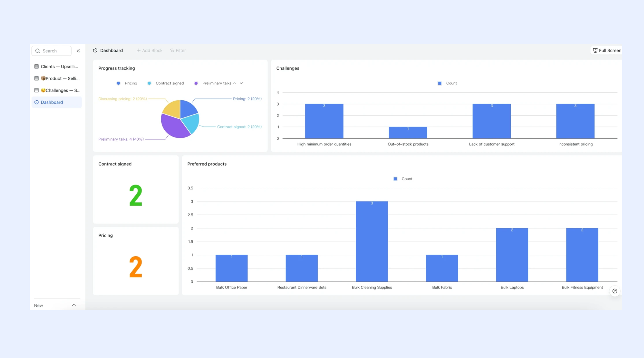Screen dimensions: 644x358
Task: Click the Count legend swatch in Challenges
Action: click(x=439, y=83)
